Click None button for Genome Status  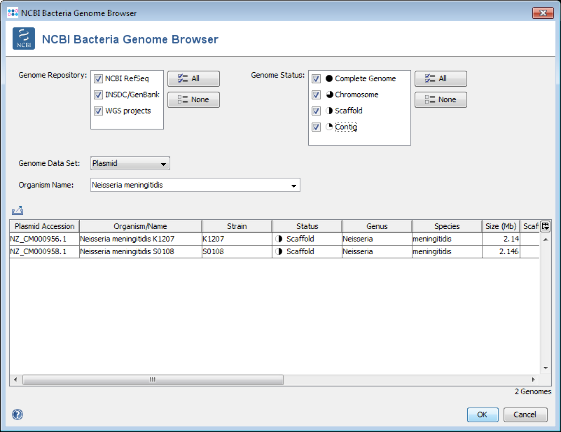(440, 99)
